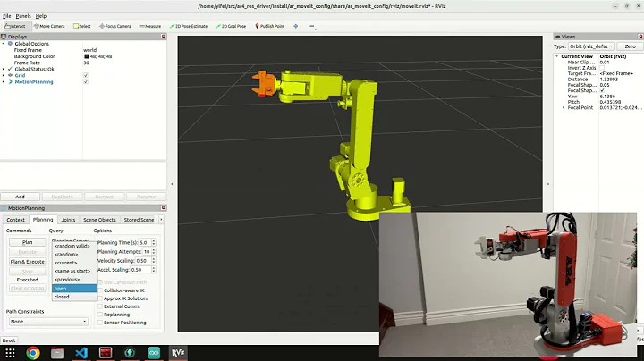The height and width of the screenshot is (361, 644).
Task: Show more MotionPlanning tabs arrow
Action: (x=161, y=220)
